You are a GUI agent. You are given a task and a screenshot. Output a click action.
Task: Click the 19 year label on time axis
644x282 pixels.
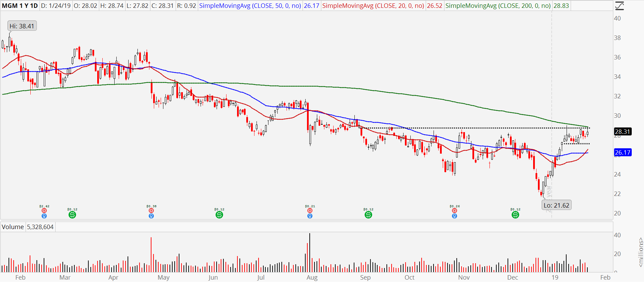point(555,278)
